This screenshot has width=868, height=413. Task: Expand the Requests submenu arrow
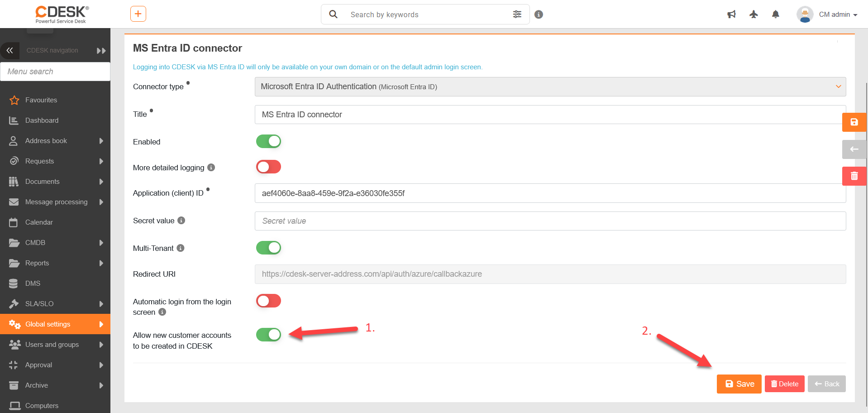point(101,161)
